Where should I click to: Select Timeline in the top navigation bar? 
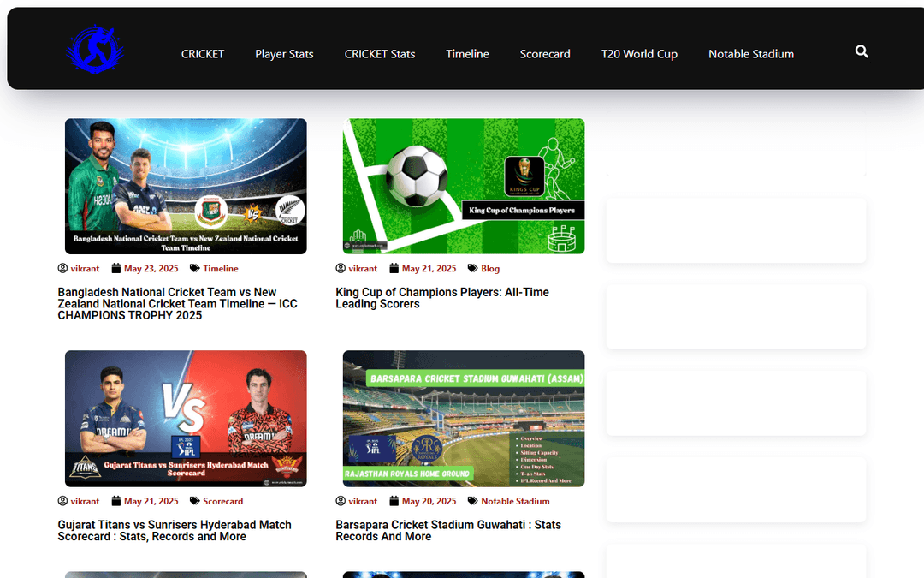(x=467, y=54)
